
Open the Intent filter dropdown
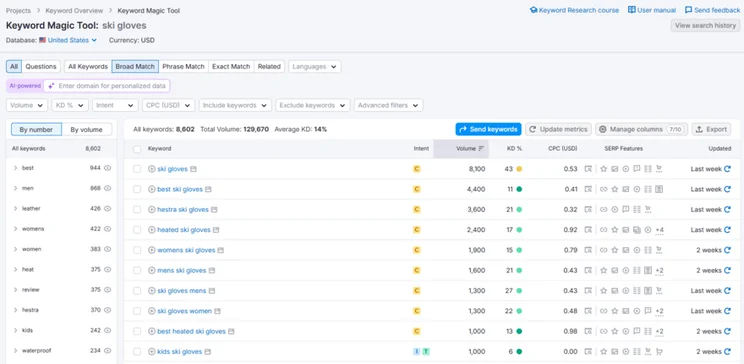click(x=115, y=105)
